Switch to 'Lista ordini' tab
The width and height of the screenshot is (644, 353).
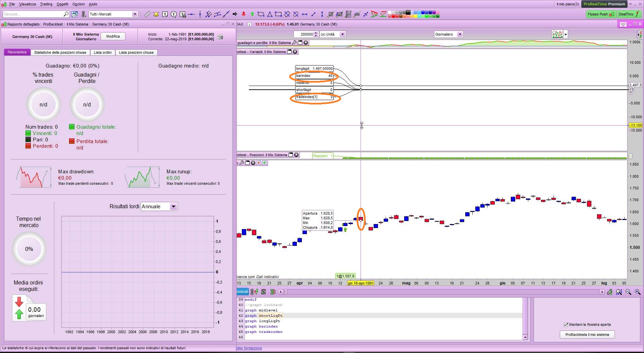click(x=103, y=52)
